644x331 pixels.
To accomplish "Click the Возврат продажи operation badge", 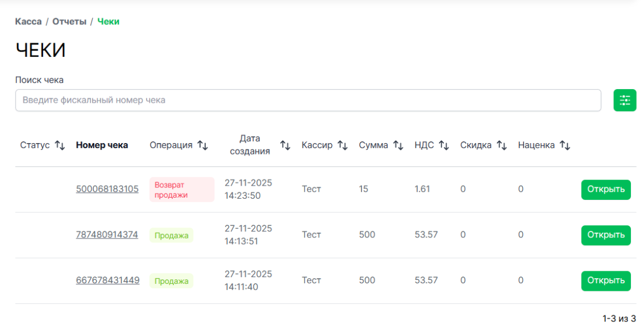I will click(x=181, y=190).
